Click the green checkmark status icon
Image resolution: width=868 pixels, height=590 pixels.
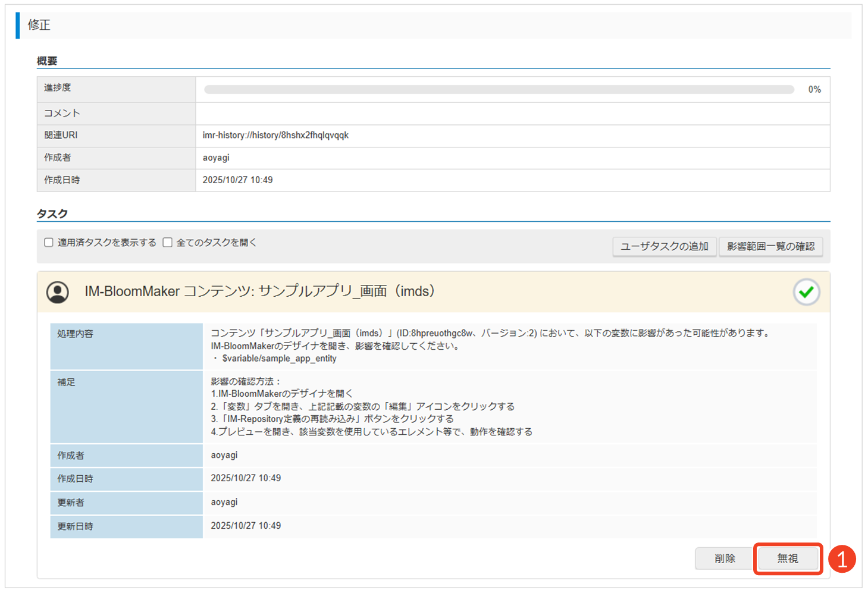(806, 292)
